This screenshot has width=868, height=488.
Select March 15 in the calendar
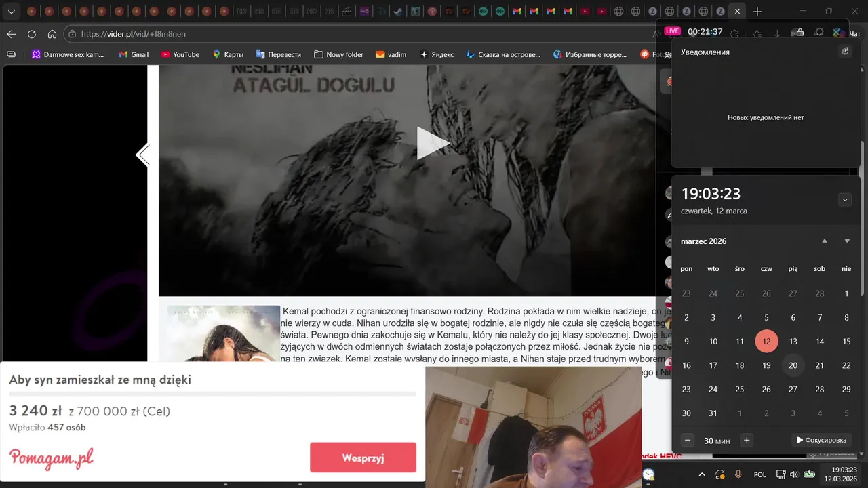(x=846, y=342)
